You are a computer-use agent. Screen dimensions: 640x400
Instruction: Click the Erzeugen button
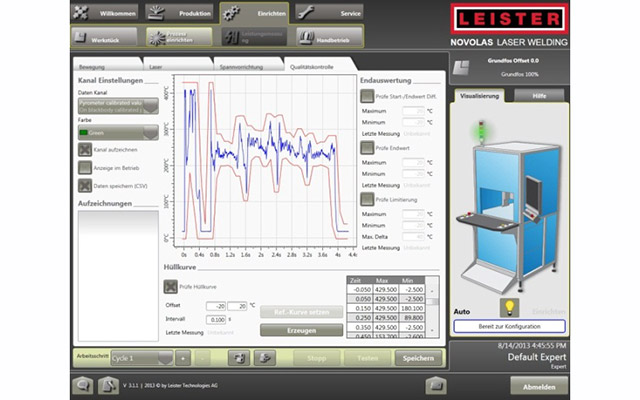coord(301,328)
